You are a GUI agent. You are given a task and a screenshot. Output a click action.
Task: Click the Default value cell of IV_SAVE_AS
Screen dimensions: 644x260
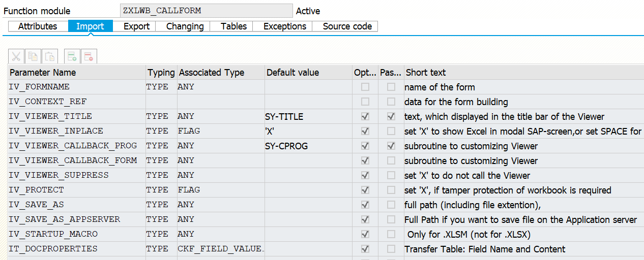(308, 205)
